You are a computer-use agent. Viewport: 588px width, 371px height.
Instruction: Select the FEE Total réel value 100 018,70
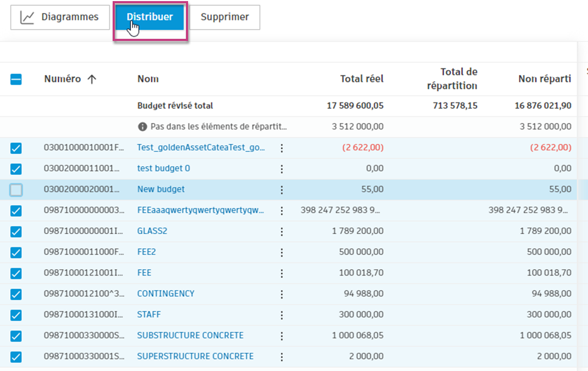362,273
